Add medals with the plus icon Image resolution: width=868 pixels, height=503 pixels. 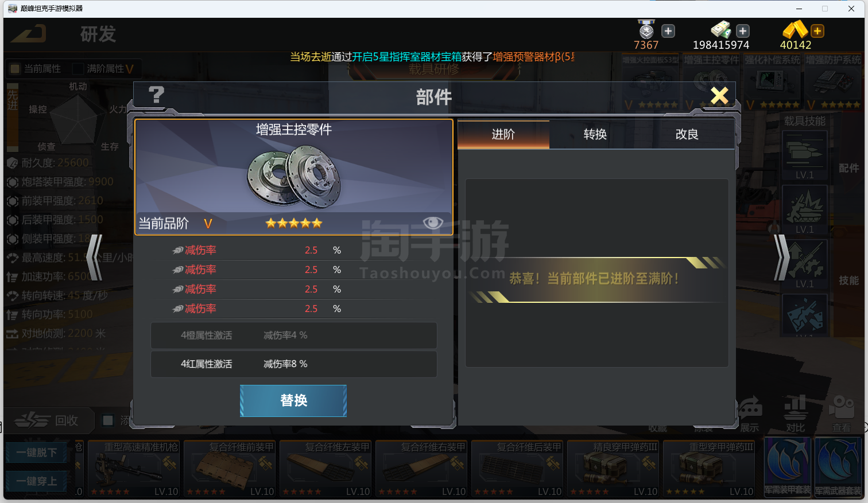pyautogui.click(x=668, y=31)
